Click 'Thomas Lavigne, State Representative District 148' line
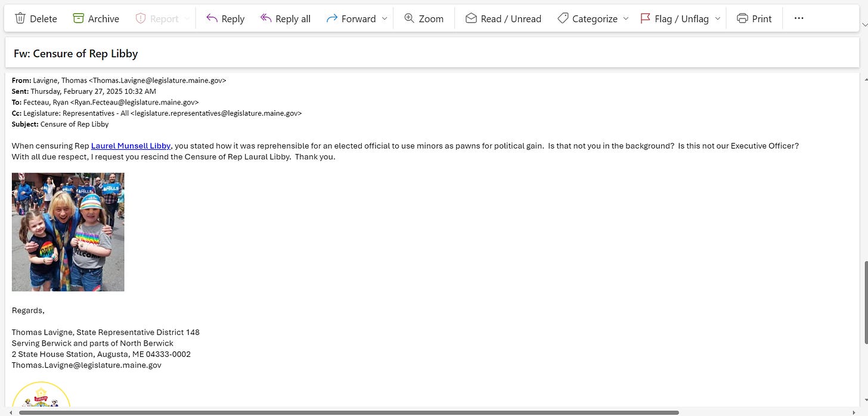Image resolution: width=868 pixels, height=416 pixels. click(x=106, y=332)
